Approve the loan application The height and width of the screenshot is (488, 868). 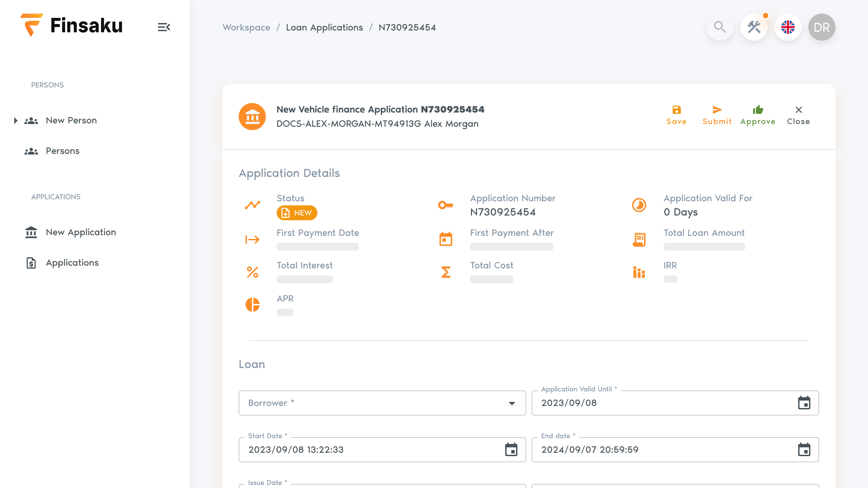758,116
